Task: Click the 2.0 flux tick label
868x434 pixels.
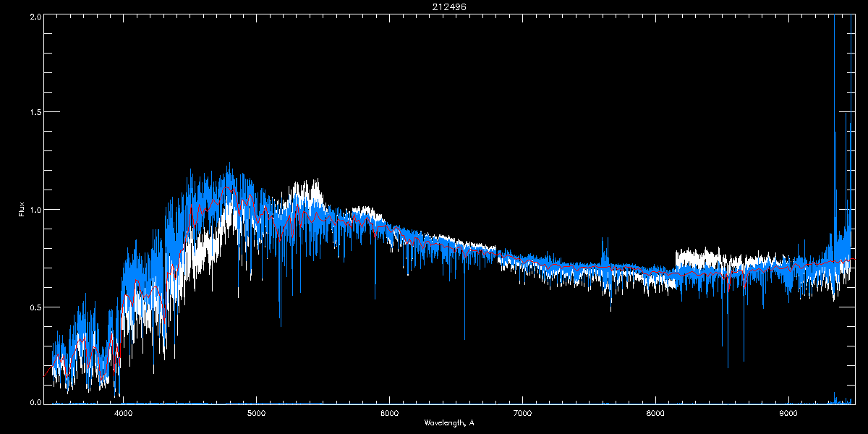Action: 35,16
